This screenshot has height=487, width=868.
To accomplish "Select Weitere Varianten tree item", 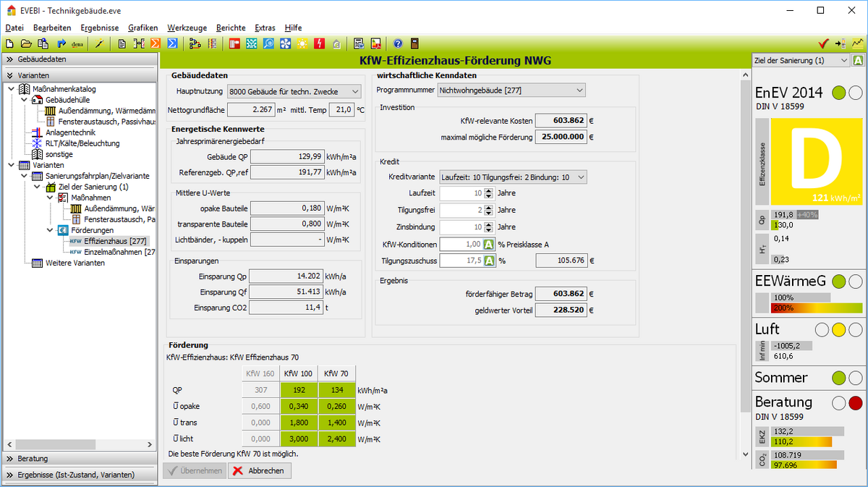I will tap(75, 263).
